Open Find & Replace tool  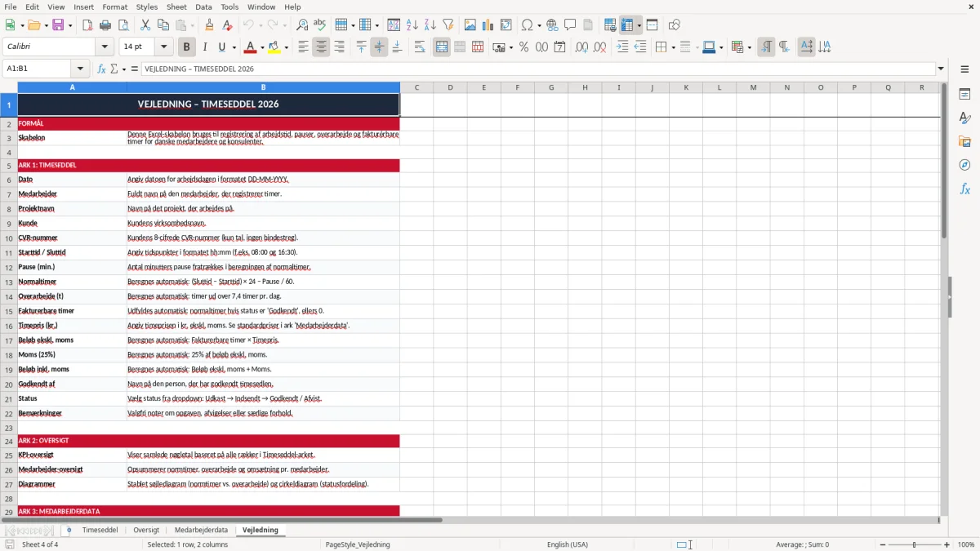pos(302,25)
